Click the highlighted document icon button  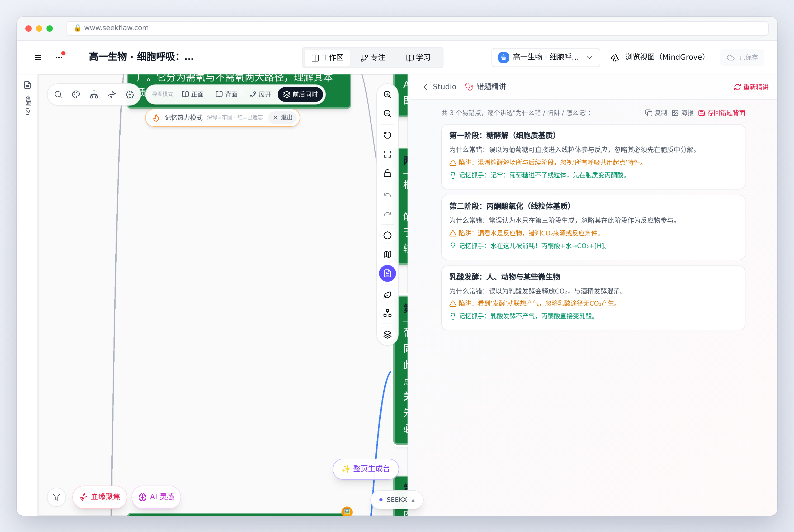[387, 273]
